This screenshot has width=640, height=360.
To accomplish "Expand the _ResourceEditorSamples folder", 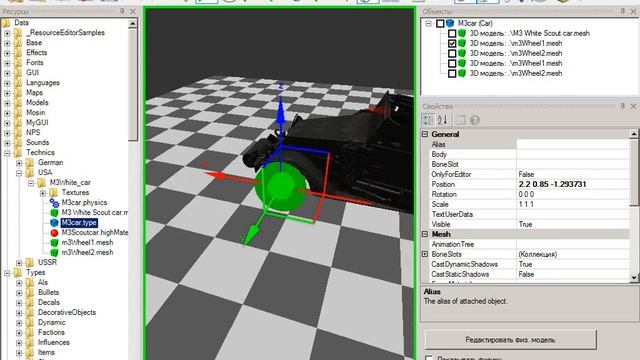I will (x=7, y=33).
